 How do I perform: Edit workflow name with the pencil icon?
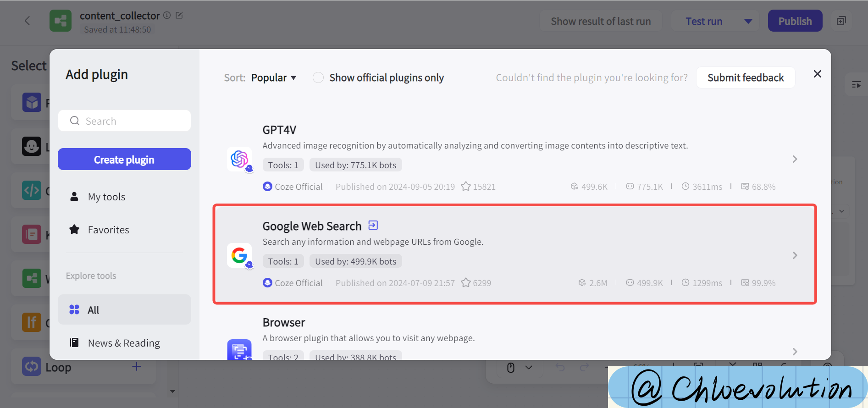click(179, 15)
